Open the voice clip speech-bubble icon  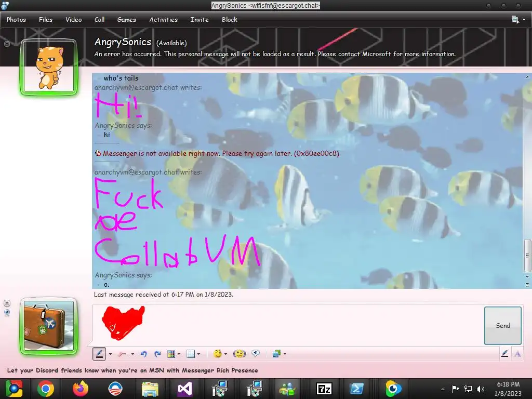pos(256,354)
